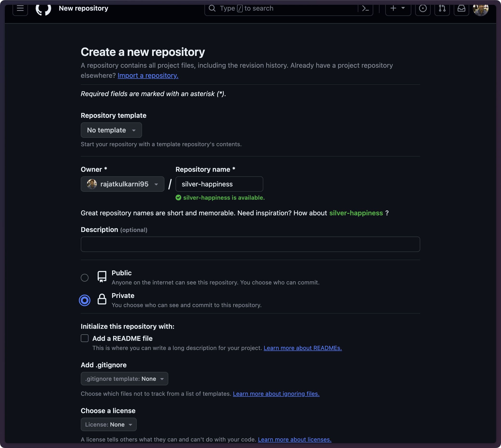Screen dimensions: 501x448
Task: Open the user avatar menu
Action: (481, 9)
